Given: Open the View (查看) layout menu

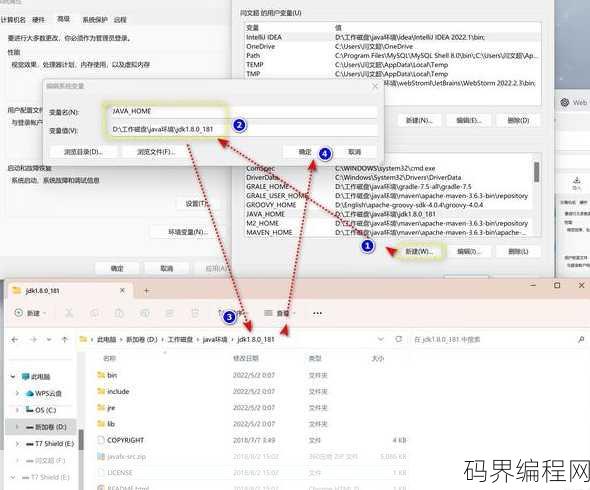Looking at the screenshot, I should [279, 313].
